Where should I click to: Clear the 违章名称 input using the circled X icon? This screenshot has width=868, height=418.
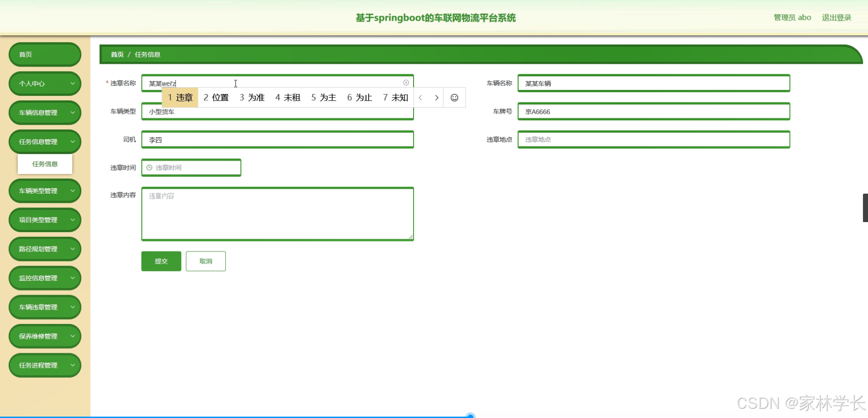(406, 83)
